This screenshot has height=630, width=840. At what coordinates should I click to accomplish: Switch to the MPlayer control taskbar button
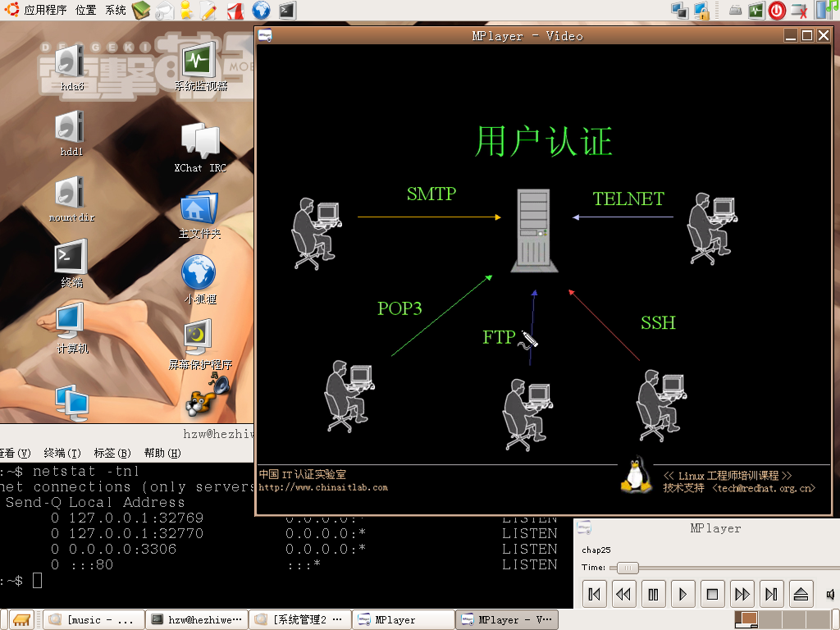click(404, 620)
